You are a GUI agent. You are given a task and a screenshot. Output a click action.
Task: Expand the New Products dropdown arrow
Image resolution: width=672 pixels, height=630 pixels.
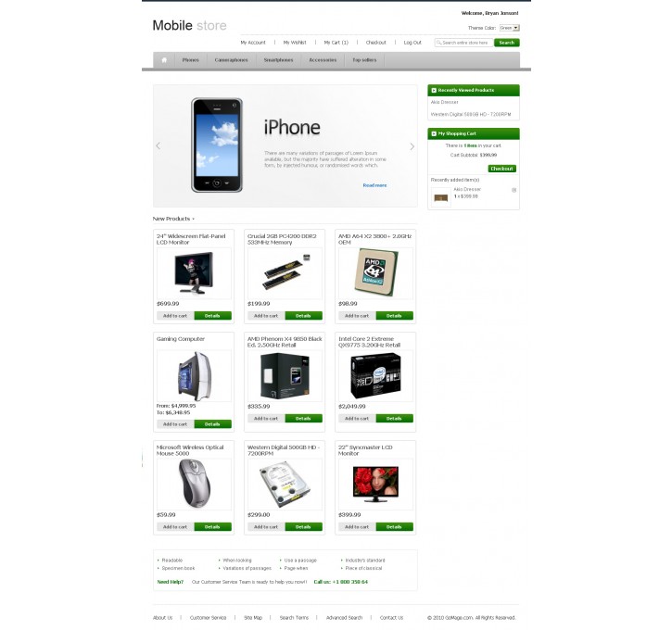click(x=194, y=219)
